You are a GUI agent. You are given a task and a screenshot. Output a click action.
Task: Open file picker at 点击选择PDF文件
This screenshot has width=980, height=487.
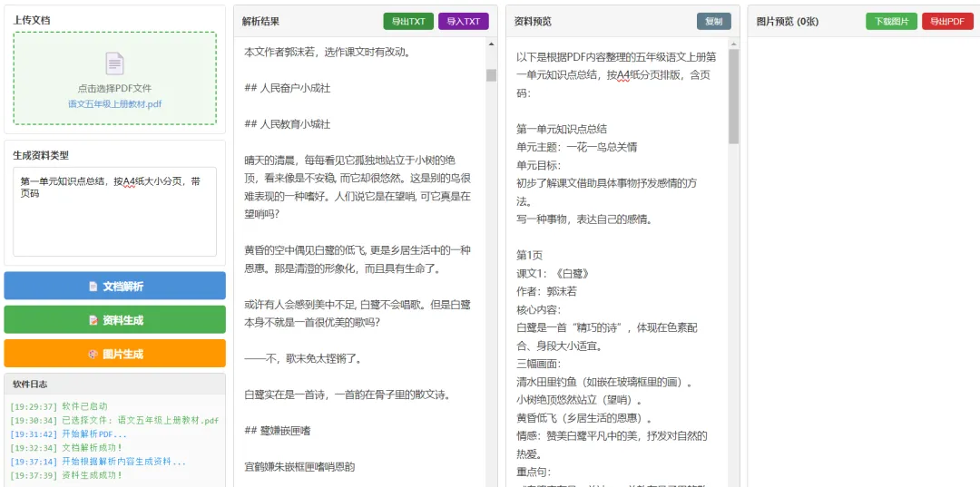pyautogui.click(x=114, y=89)
